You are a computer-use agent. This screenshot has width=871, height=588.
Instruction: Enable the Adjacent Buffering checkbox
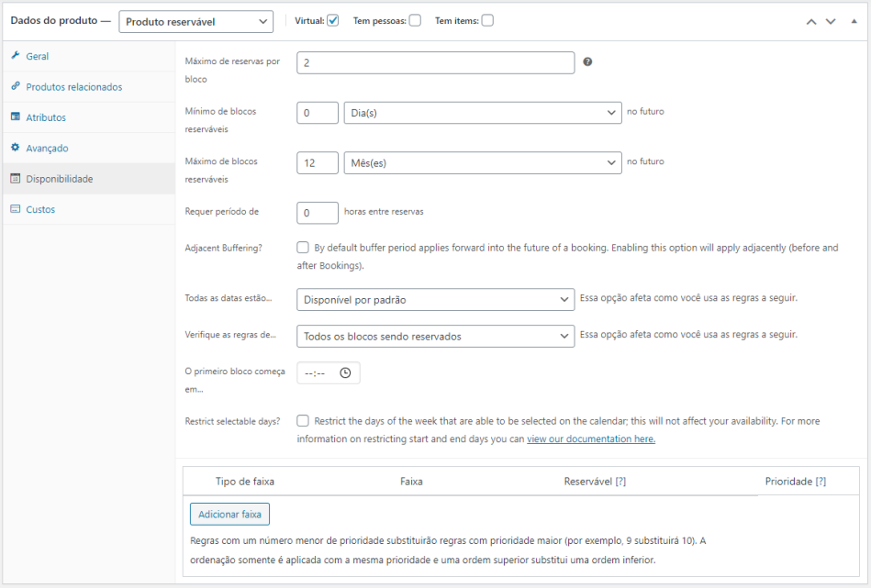pyautogui.click(x=303, y=248)
